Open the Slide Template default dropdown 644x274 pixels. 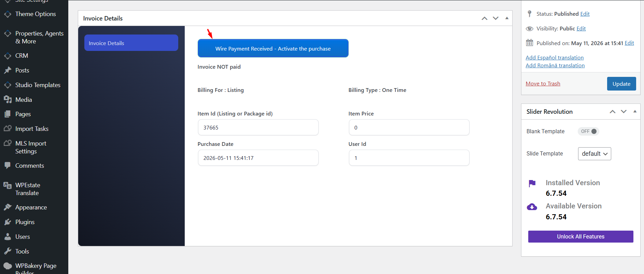tap(594, 154)
